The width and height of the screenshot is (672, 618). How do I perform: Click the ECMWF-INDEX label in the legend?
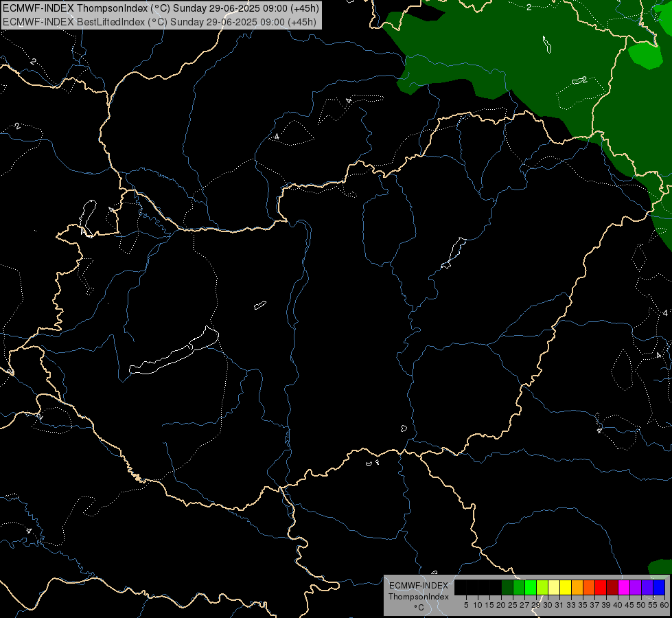pos(419,586)
